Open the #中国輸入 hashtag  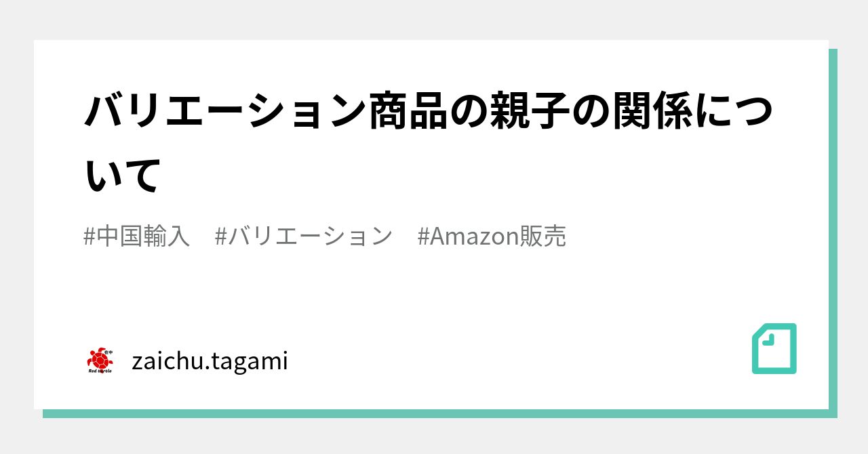136,236
